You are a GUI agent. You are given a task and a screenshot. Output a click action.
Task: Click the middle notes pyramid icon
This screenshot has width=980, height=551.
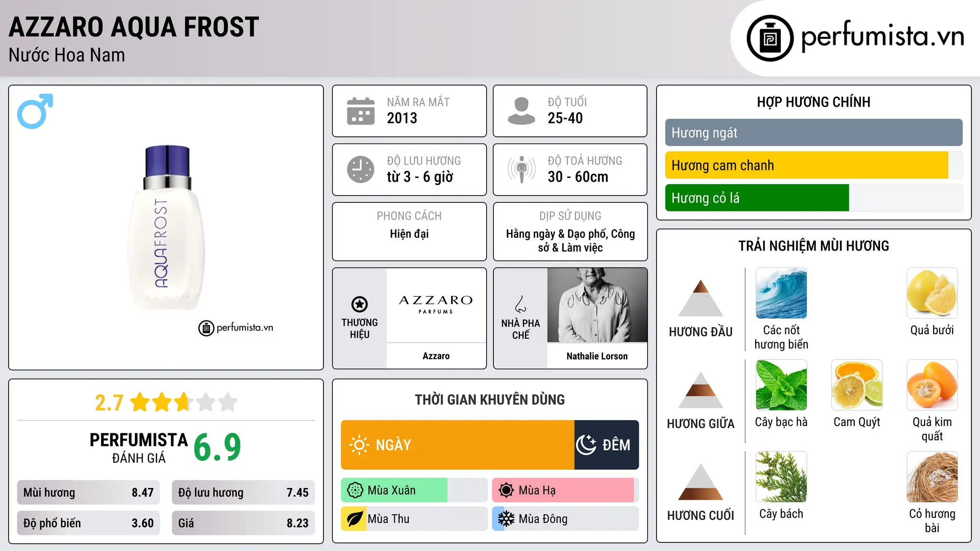pos(701,390)
